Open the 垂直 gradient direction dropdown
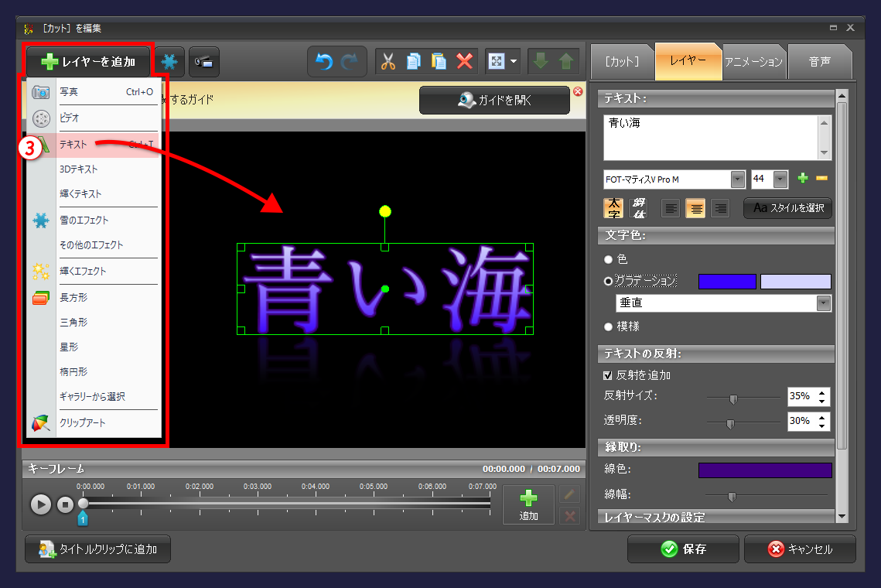Viewport: 881px width, 588px height. (x=825, y=303)
